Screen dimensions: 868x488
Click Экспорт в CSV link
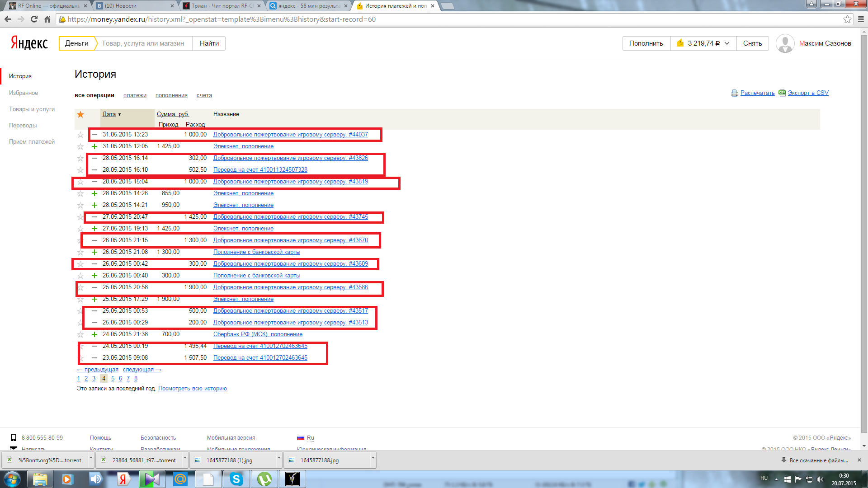[808, 93]
